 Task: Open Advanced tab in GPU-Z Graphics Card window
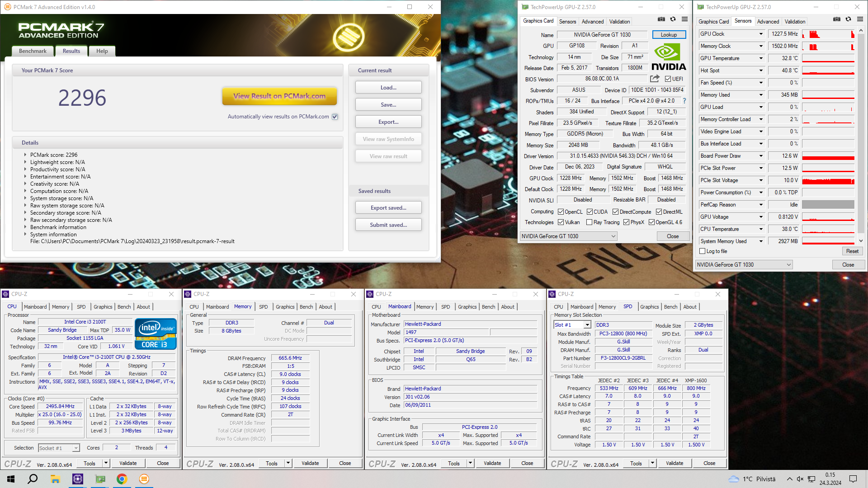[593, 22]
